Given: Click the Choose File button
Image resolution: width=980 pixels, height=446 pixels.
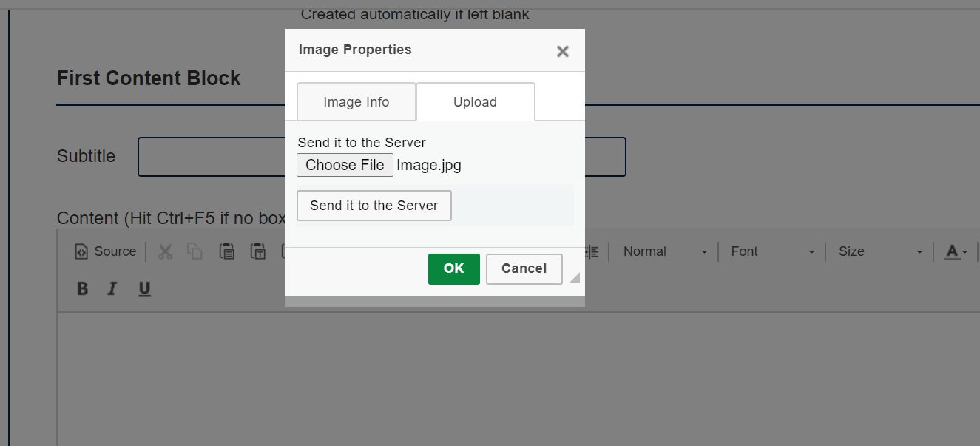Looking at the screenshot, I should coord(345,165).
